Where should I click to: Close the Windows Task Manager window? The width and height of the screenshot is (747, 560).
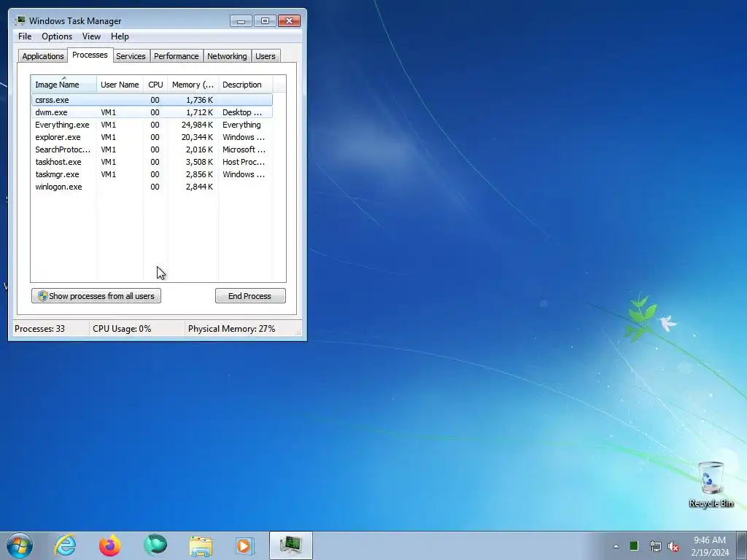(289, 21)
